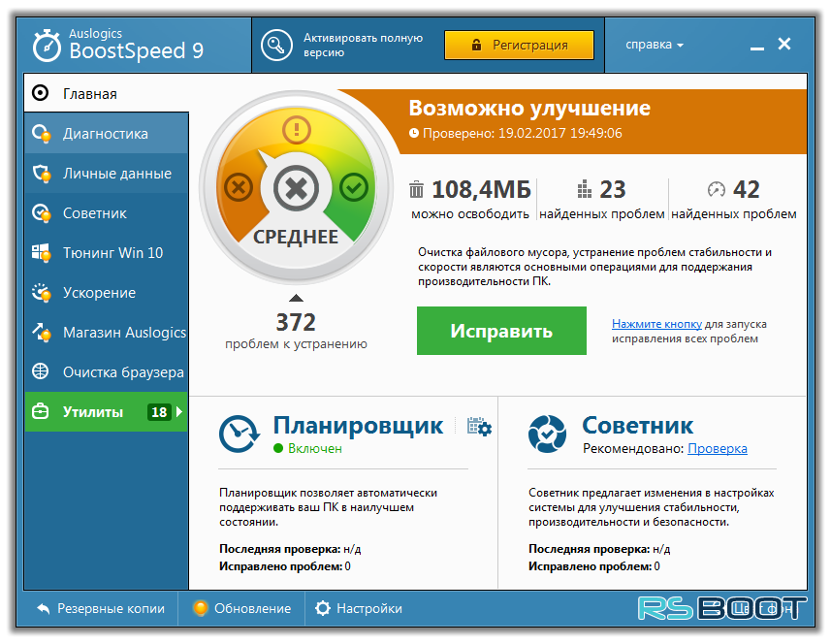The image size is (831, 644).
Task: Click the Утилиты 18 count badge
Action: pos(159,412)
